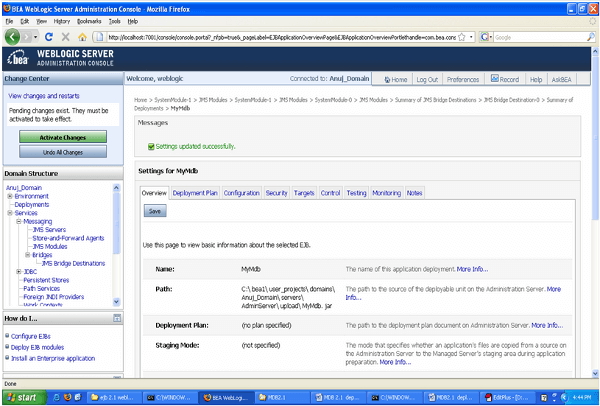Click the Stop loading X icon

(65, 37)
